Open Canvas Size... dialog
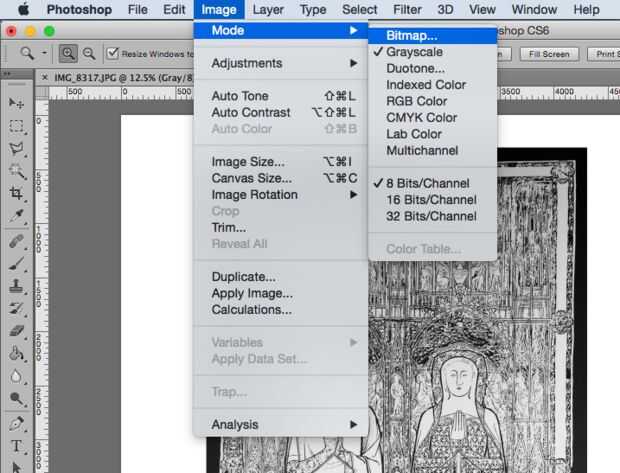Screen dimensions: 620x473 [280, 178]
